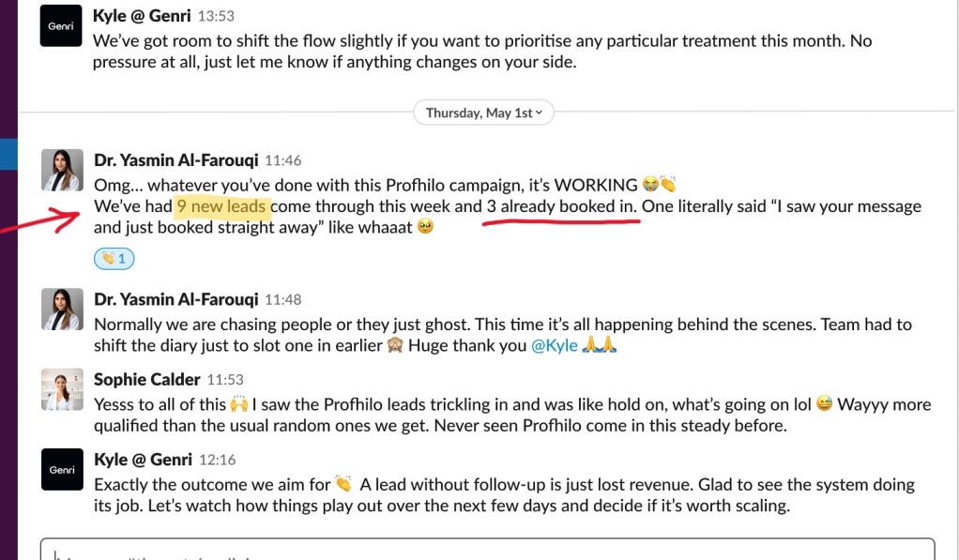Open Sophie Calder's profile picture
This screenshot has width=959, height=560.
tap(62, 388)
